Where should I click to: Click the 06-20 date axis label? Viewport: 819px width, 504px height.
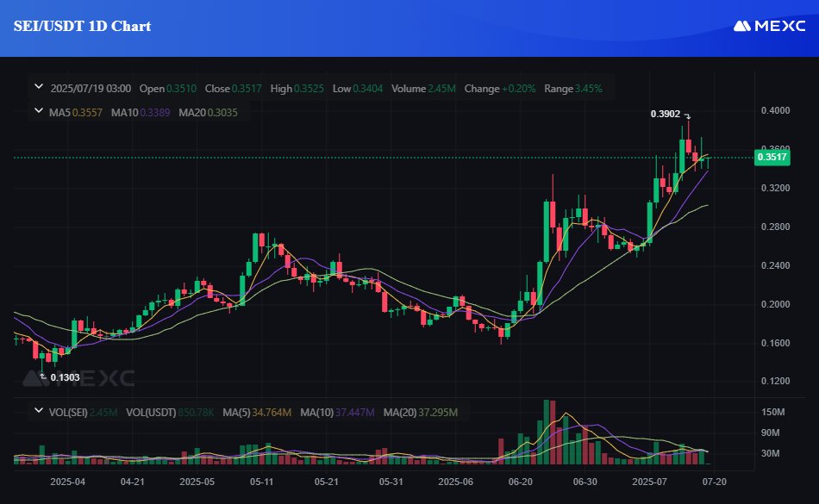point(520,482)
